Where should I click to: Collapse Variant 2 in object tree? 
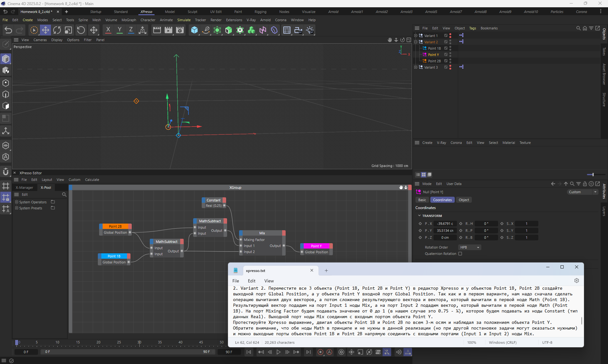click(x=416, y=42)
